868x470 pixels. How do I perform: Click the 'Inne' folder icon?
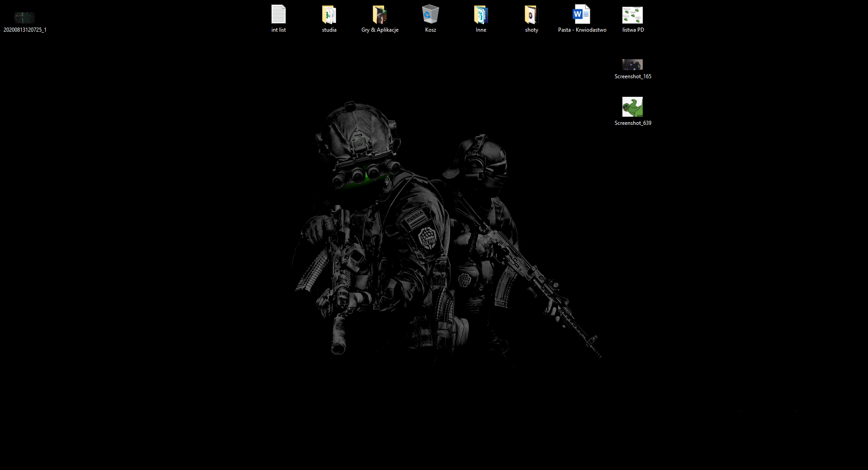pos(481,14)
